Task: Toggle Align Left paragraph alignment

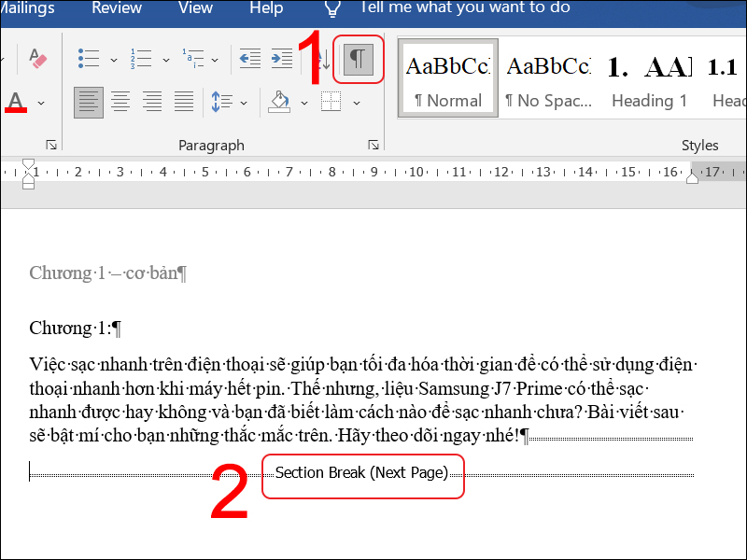Action: pyautogui.click(x=89, y=101)
